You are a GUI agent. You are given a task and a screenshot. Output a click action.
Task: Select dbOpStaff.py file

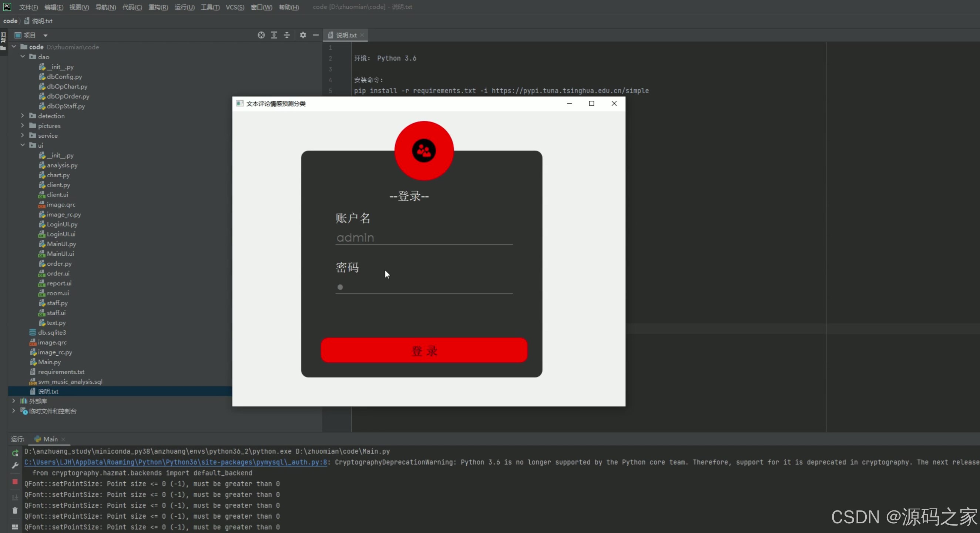(62, 106)
